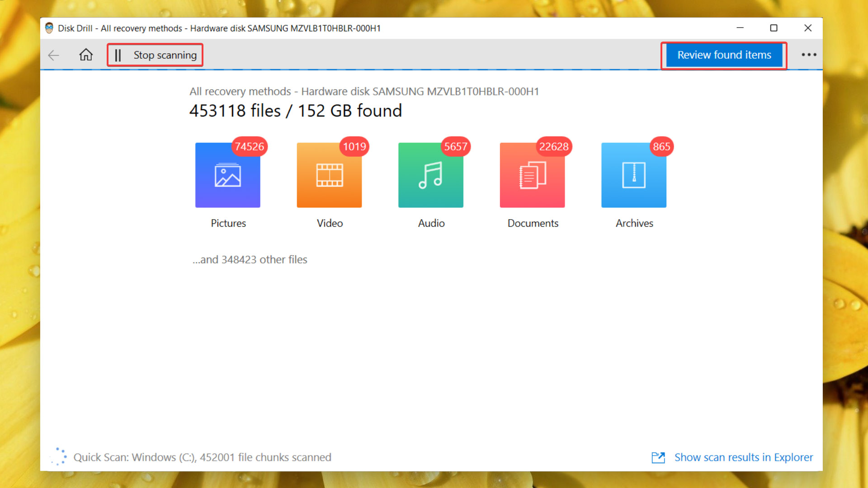Click Review found items button

[726, 55]
